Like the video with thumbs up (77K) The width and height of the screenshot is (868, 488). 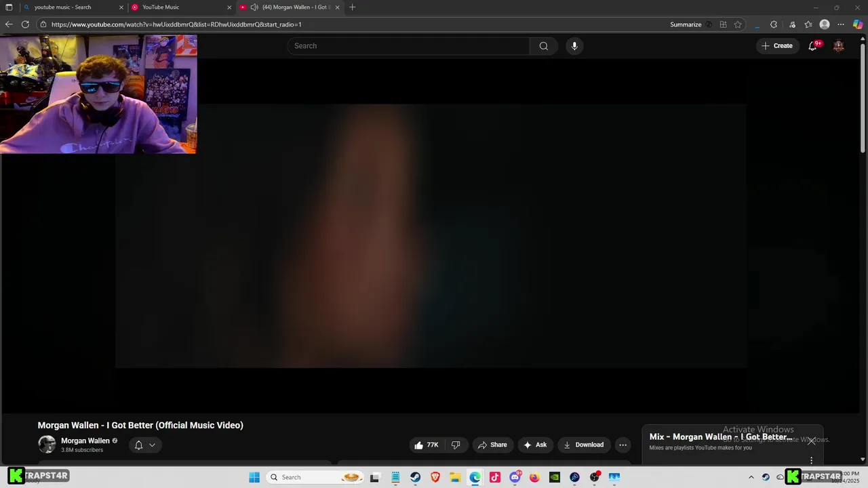coord(427,445)
